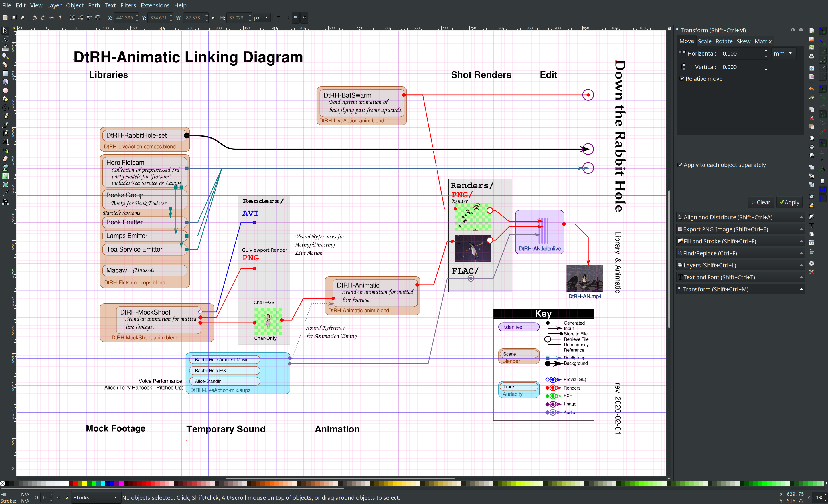This screenshot has height=504, width=828.
Task: Select the Node editing tool
Action: coord(5,39)
